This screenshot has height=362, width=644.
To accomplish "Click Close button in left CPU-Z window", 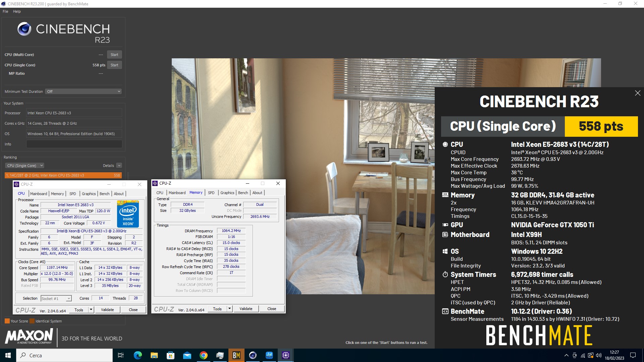I will pos(133,310).
